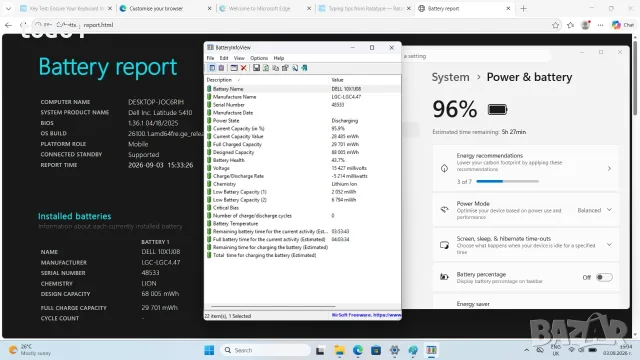Open View menu in BatteryInfoView

tap(239, 58)
